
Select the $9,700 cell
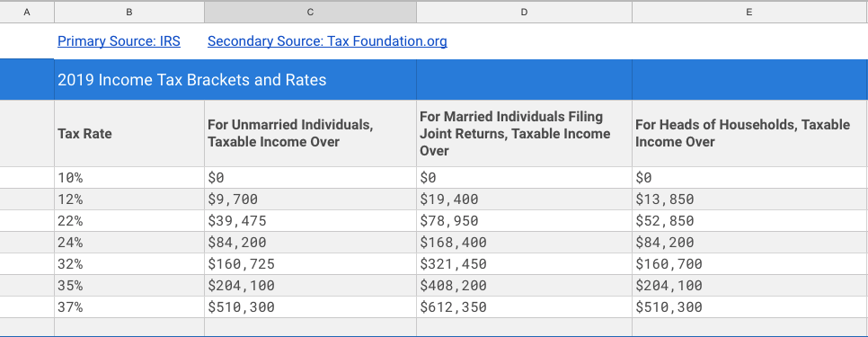(310, 200)
